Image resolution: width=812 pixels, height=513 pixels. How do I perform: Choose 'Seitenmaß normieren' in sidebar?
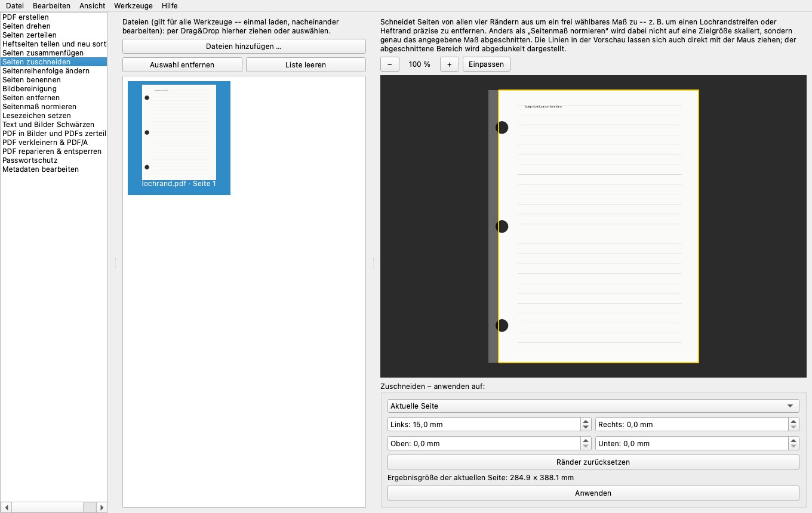coord(54,107)
